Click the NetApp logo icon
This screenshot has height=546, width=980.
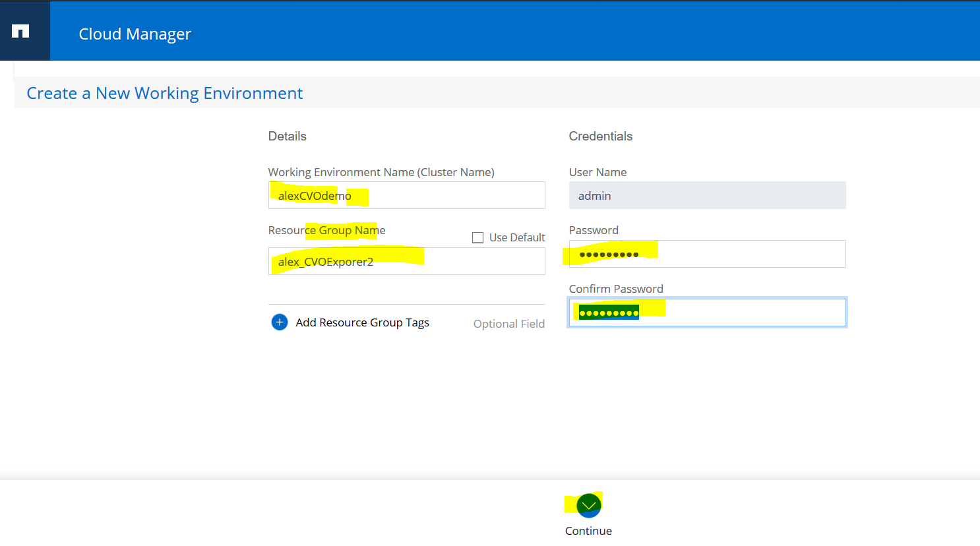pyautogui.click(x=20, y=31)
